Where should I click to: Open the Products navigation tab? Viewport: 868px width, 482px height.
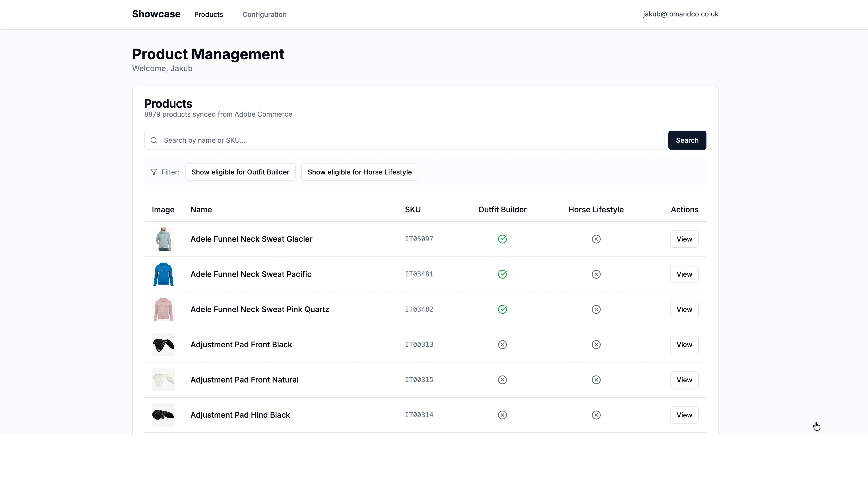pyautogui.click(x=209, y=14)
